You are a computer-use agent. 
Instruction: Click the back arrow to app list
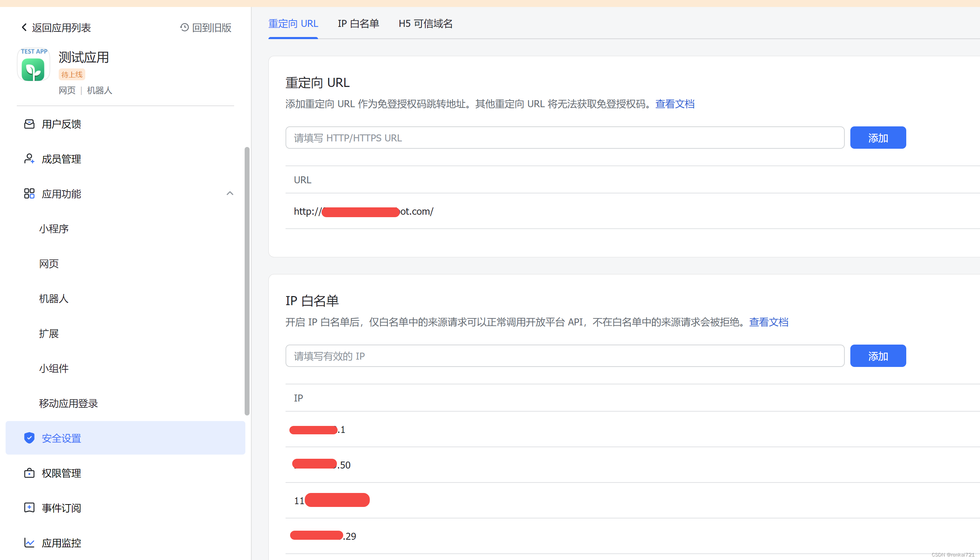click(x=24, y=27)
